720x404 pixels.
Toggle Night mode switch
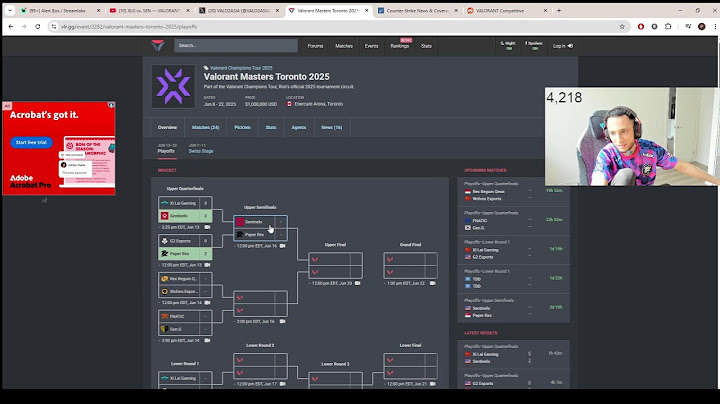click(509, 45)
